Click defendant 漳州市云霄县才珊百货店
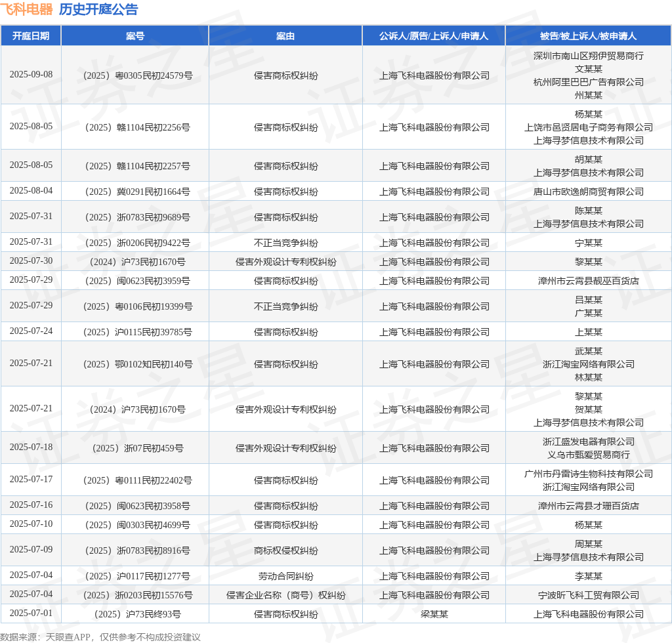The image size is (672, 643). point(589,507)
